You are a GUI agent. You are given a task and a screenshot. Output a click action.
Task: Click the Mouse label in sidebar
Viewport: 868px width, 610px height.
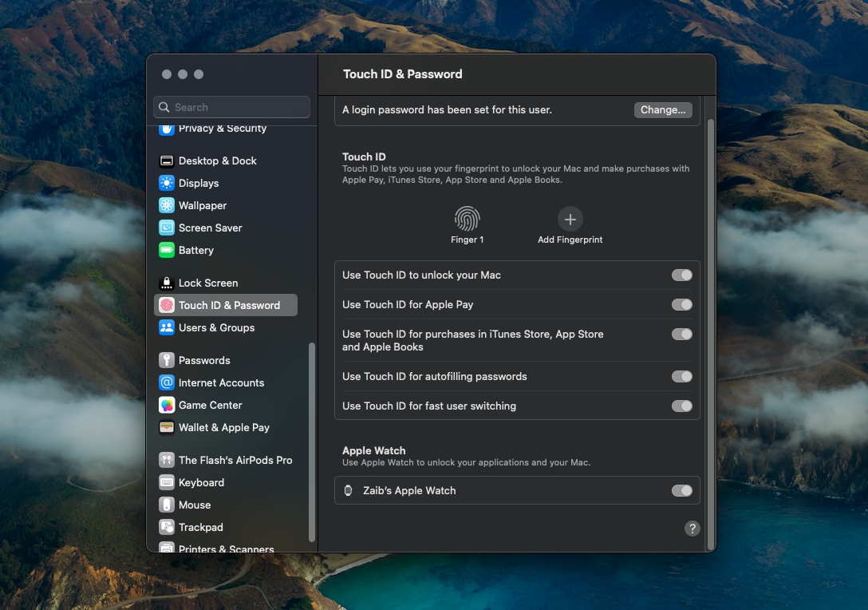tap(195, 505)
